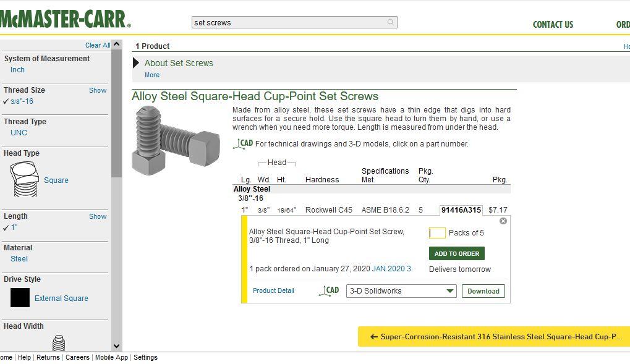This screenshot has height=364, width=630.
Task: Close the part detail popup
Action: click(x=503, y=221)
